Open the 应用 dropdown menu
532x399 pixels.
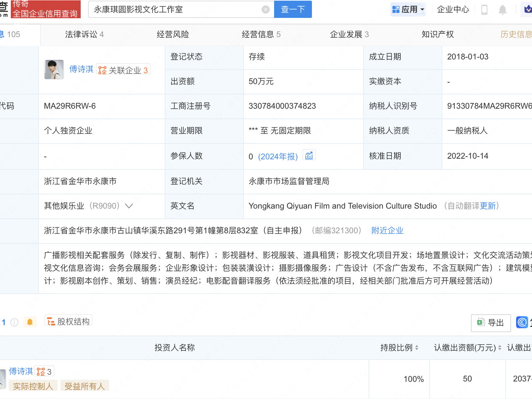click(x=408, y=9)
